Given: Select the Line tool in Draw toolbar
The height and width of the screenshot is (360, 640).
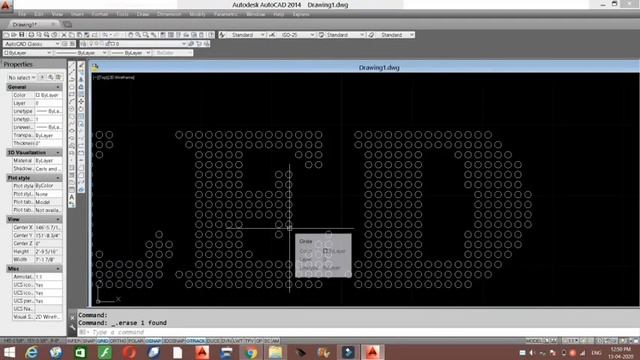Looking at the screenshot, I should [x=72, y=65].
